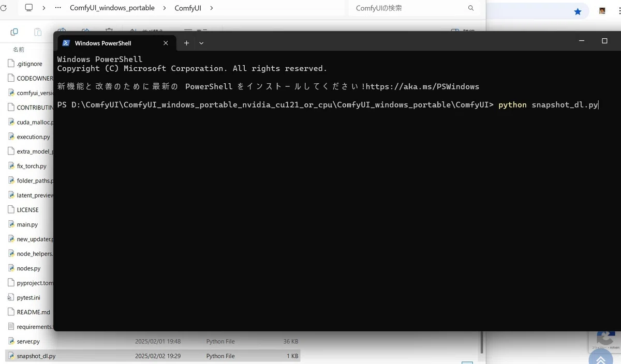
Task: Minimize the PowerShell window
Action: point(582,41)
